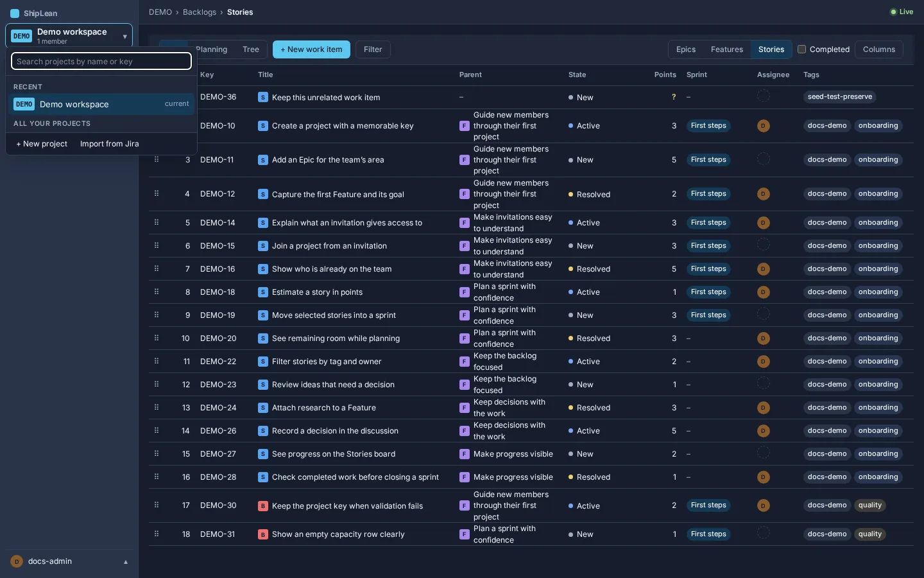Click bug type icon for DEMO-30
Screen dimensions: 924x578
click(x=262, y=506)
